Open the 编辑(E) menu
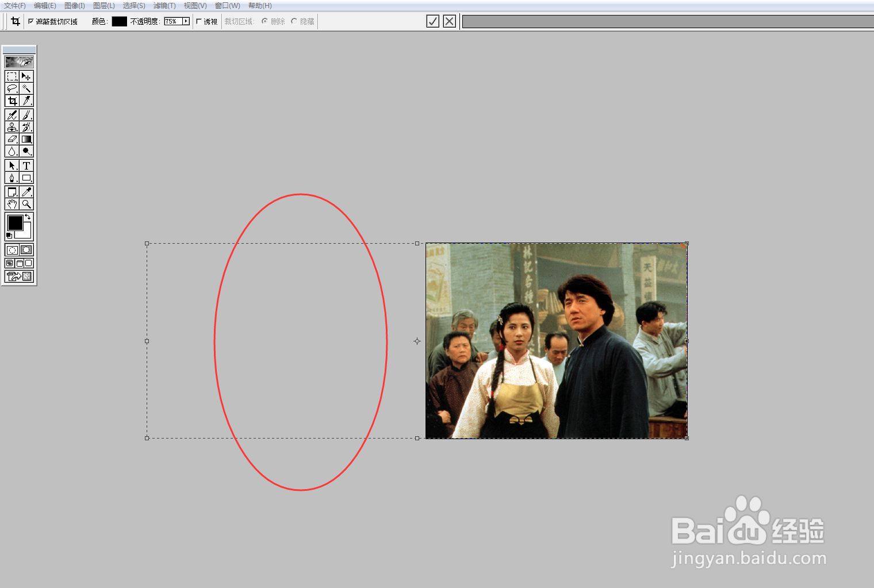The height and width of the screenshot is (588, 874). click(x=45, y=6)
